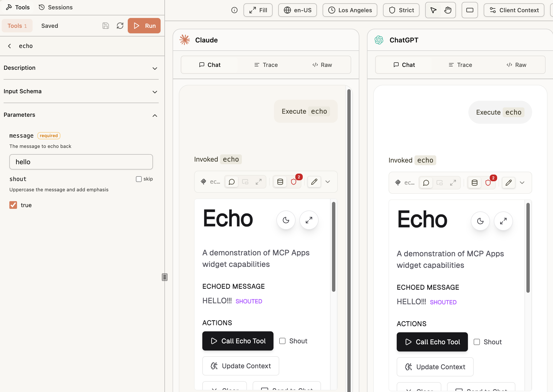Click Update Context in ChatGPT widget
Image resolution: width=553 pixels, height=392 pixels.
point(435,367)
